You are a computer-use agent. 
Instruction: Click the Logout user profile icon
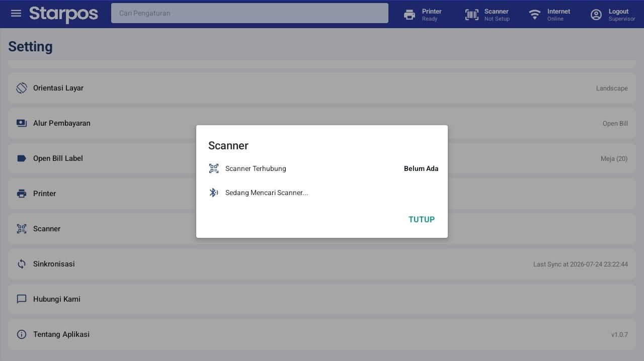(596, 15)
